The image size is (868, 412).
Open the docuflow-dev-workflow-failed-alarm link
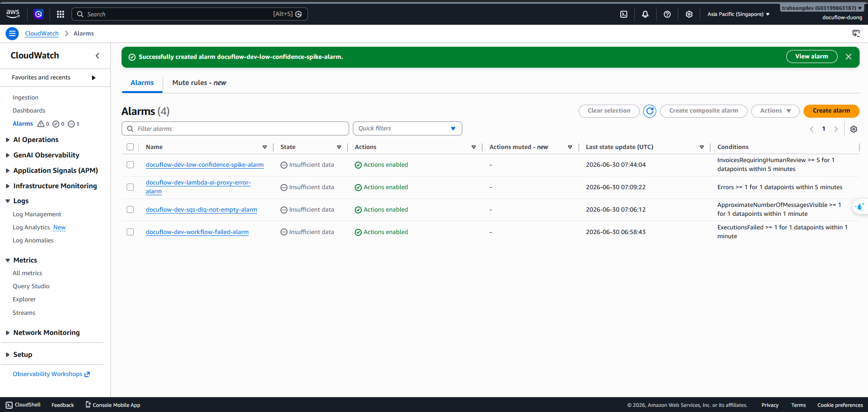(197, 232)
